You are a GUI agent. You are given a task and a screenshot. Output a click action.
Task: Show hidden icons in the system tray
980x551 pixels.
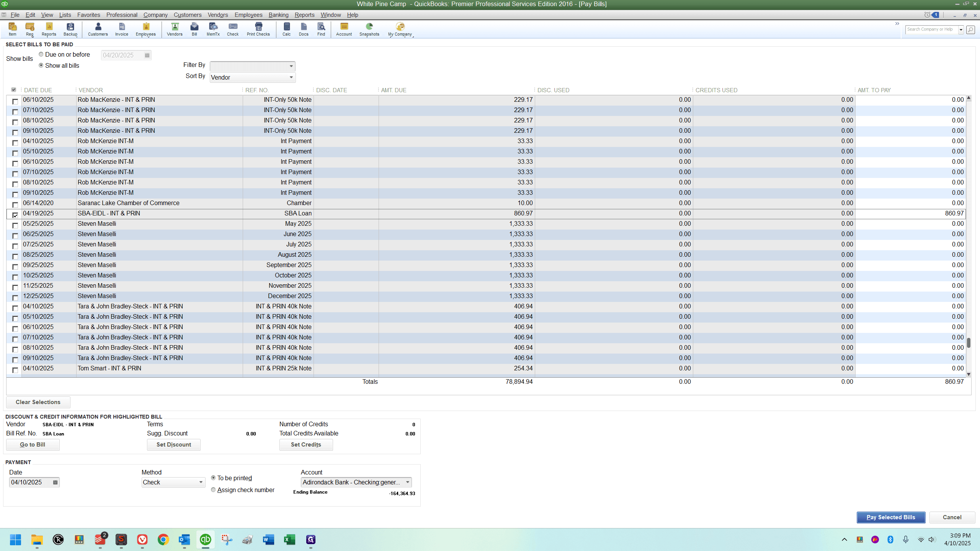coord(844,540)
